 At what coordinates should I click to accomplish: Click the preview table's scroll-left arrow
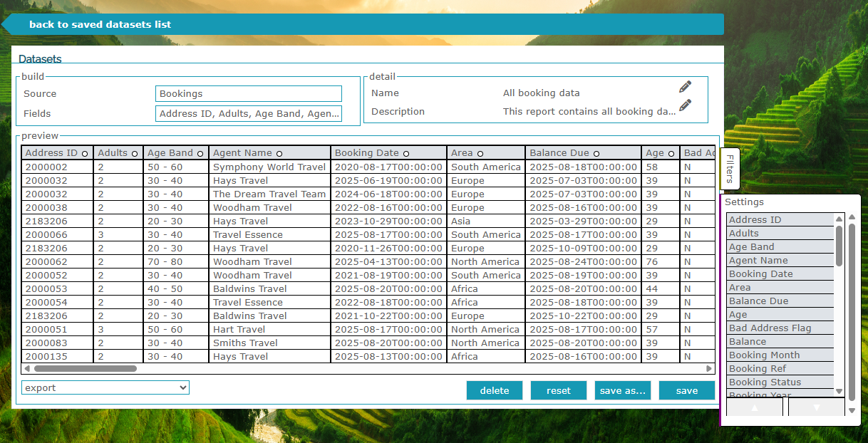27,369
